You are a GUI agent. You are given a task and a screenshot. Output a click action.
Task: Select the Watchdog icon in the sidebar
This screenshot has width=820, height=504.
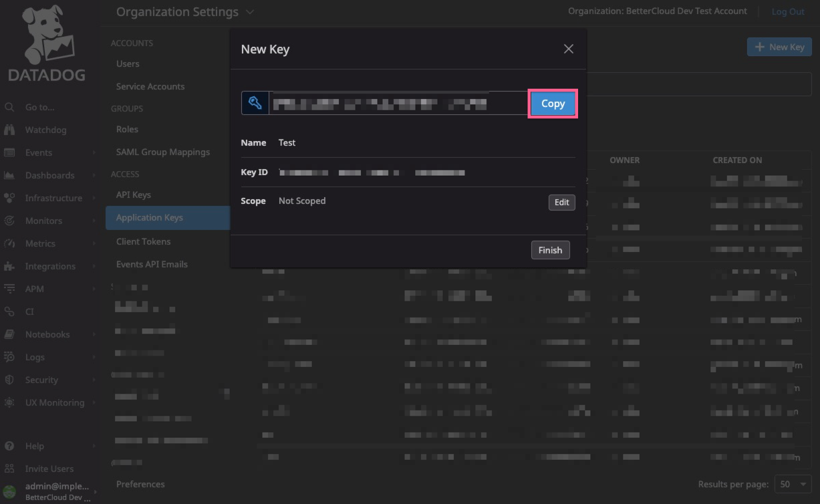9,130
